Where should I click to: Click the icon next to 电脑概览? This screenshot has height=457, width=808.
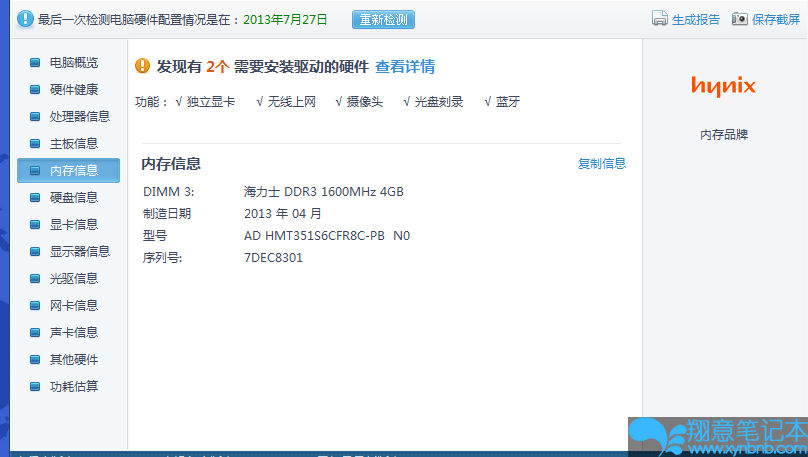tap(36, 63)
